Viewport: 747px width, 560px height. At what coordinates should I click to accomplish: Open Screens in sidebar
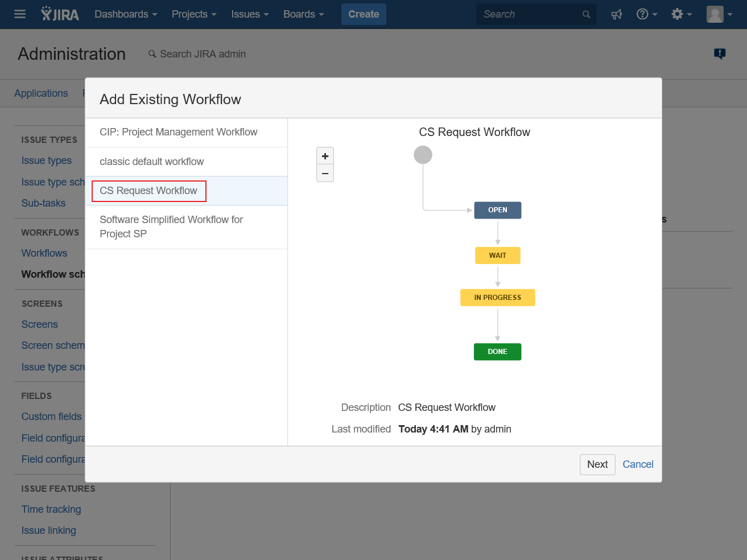(x=40, y=324)
